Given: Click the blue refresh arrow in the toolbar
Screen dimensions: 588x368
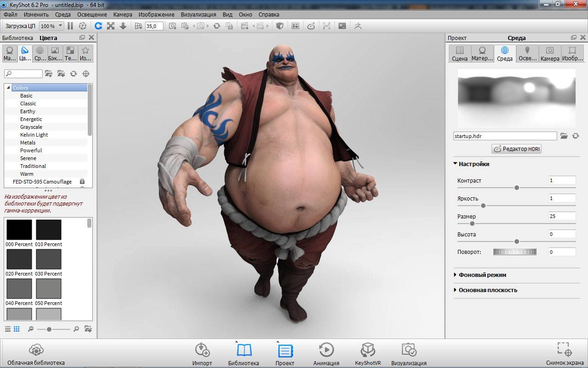Looking at the screenshot, I should coord(98,26).
